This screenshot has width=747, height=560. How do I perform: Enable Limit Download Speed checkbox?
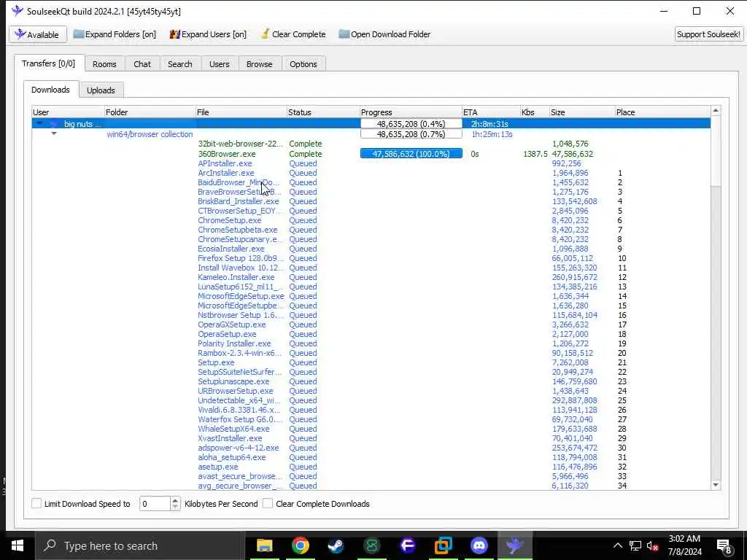click(36, 503)
